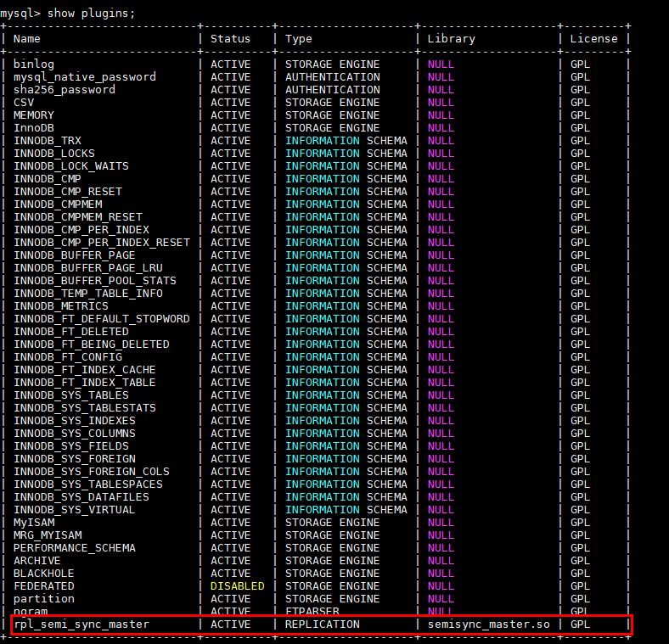Click the 'INNODB_BUFFER_PAGE_LRU' plugin name

88,268
